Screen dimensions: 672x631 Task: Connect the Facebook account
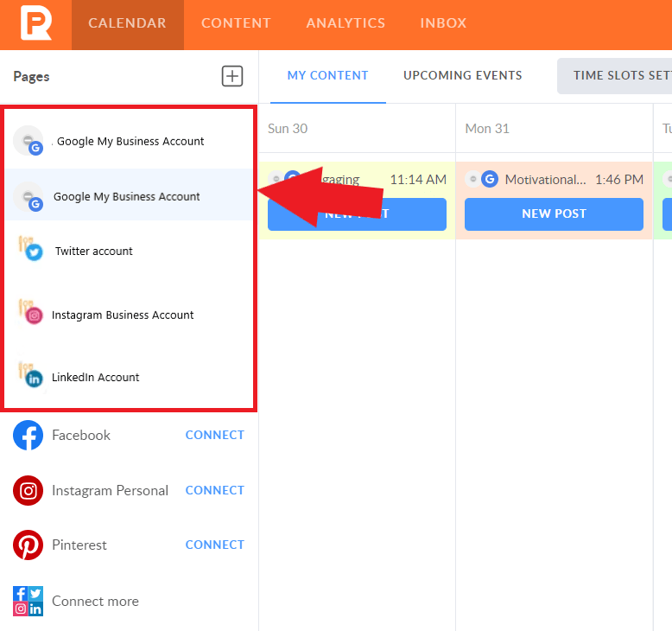[215, 435]
